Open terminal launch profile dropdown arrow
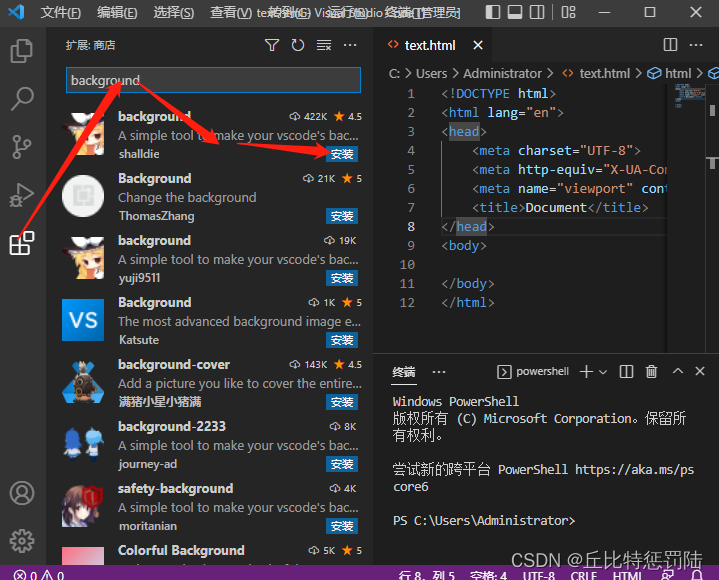 pyautogui.click(x=603, y=371)
